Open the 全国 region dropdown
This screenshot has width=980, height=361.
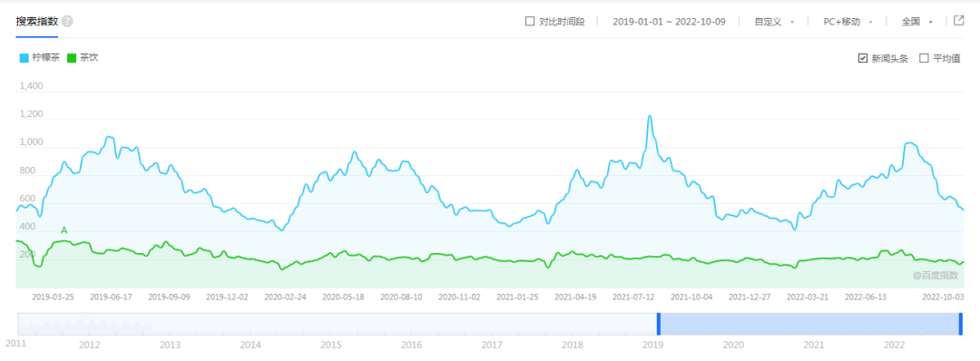click(x=916, y=21)
